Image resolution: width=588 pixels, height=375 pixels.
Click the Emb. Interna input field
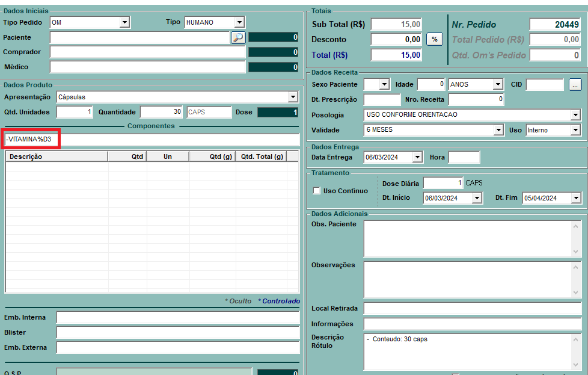177,317
